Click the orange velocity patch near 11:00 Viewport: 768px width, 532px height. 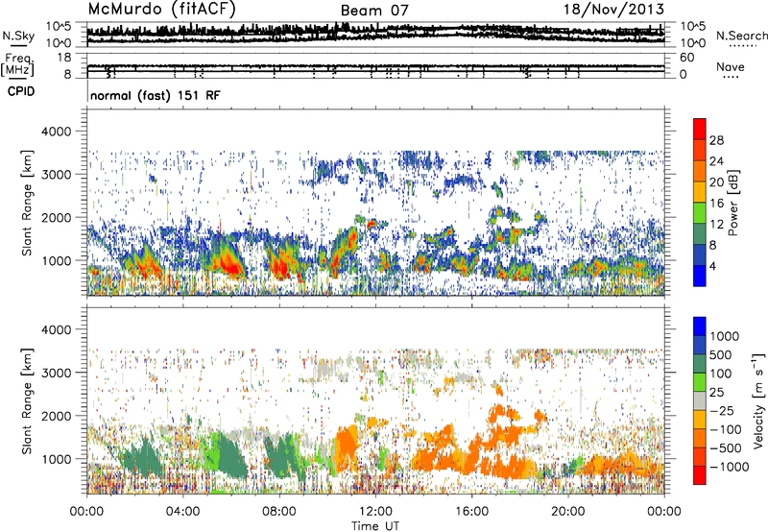coord(348,447)
